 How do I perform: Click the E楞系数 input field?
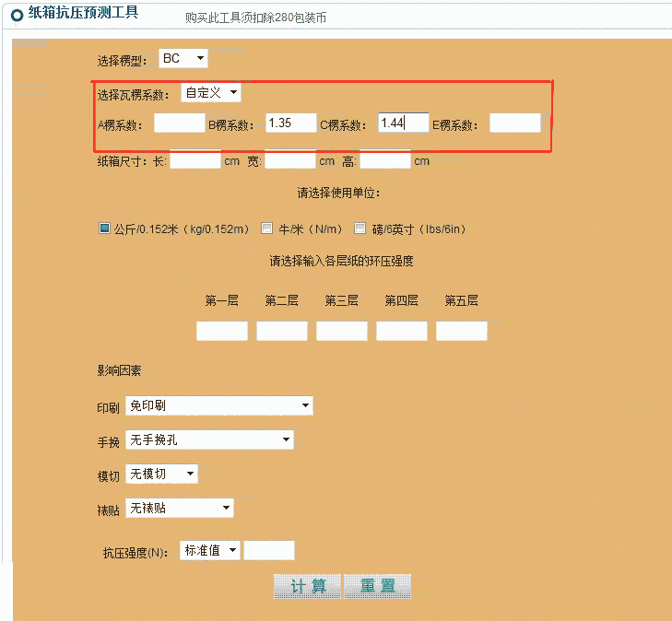pos(514,123)
